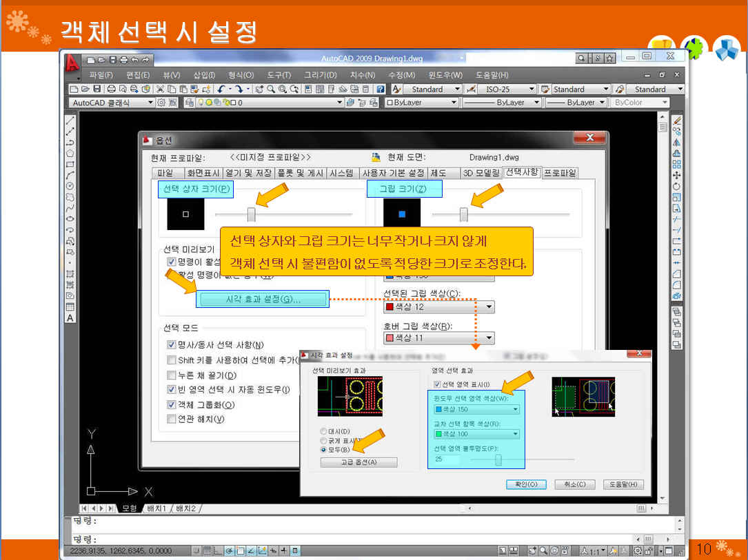
Task: Open the ISO-25 dimension style dropdown
Action: (x=531, y=90)
